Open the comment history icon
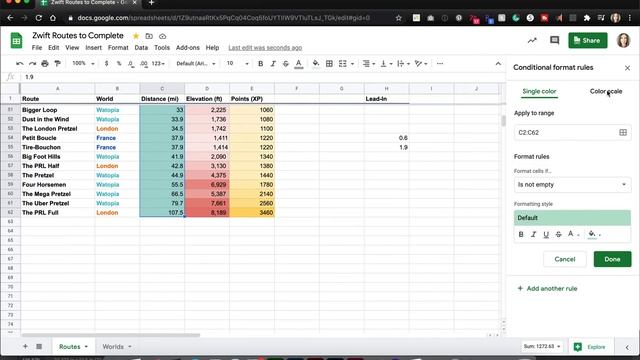 click(554, 40)
